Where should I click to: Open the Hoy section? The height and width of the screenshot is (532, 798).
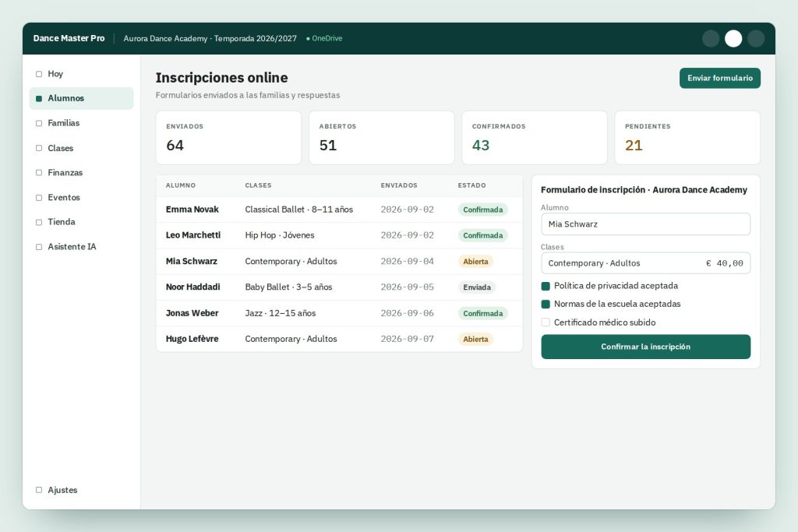[x=81, y=74]
